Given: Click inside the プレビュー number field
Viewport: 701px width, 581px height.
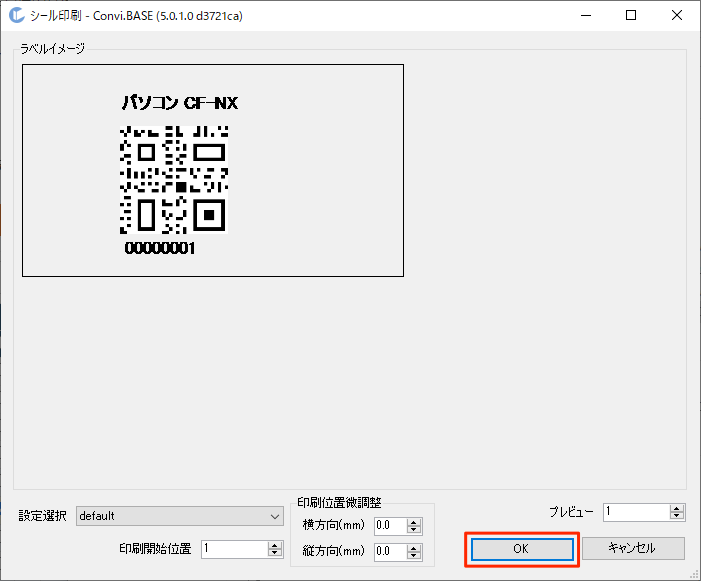Looking at the screenshot, I should pos(636,512).
